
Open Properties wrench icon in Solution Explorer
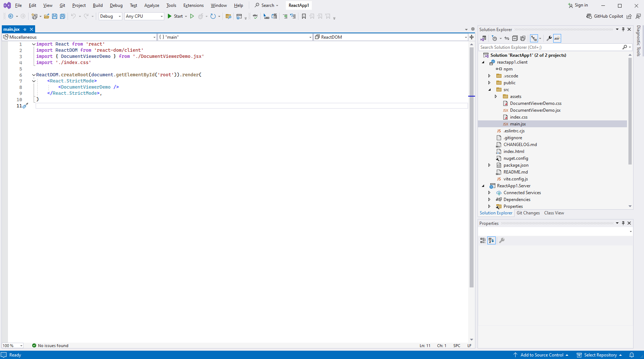tap(549, 38)
